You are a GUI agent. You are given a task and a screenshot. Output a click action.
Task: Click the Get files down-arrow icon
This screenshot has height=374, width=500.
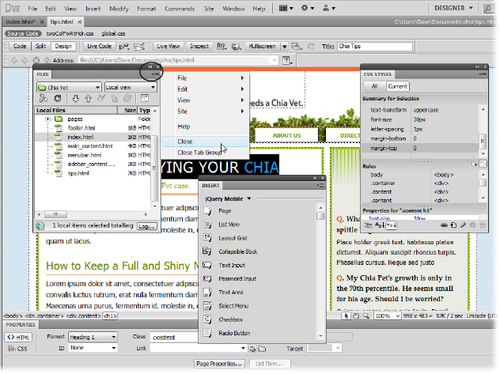(76, 98)
